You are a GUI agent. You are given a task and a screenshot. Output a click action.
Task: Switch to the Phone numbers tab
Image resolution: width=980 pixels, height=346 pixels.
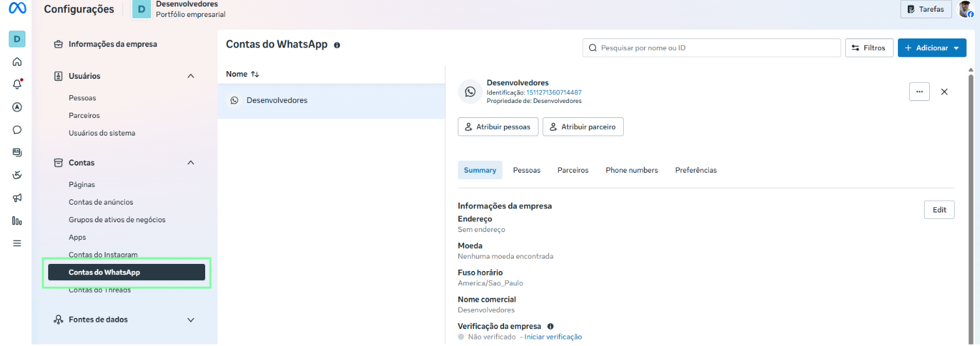click(632, 170)
